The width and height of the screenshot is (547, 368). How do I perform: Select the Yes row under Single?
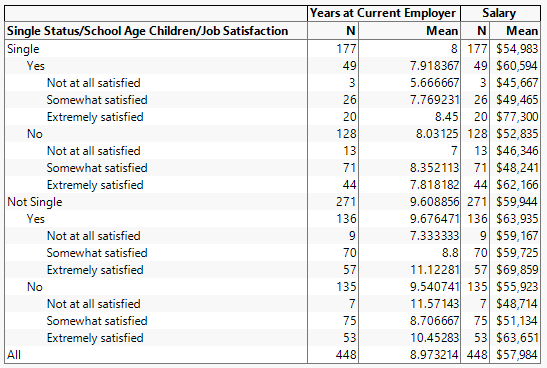[36, 66]
